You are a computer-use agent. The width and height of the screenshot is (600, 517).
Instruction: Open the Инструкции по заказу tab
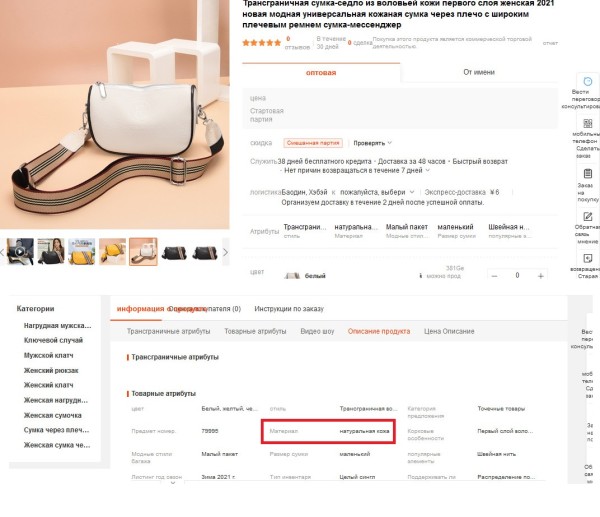coord(289,308)
